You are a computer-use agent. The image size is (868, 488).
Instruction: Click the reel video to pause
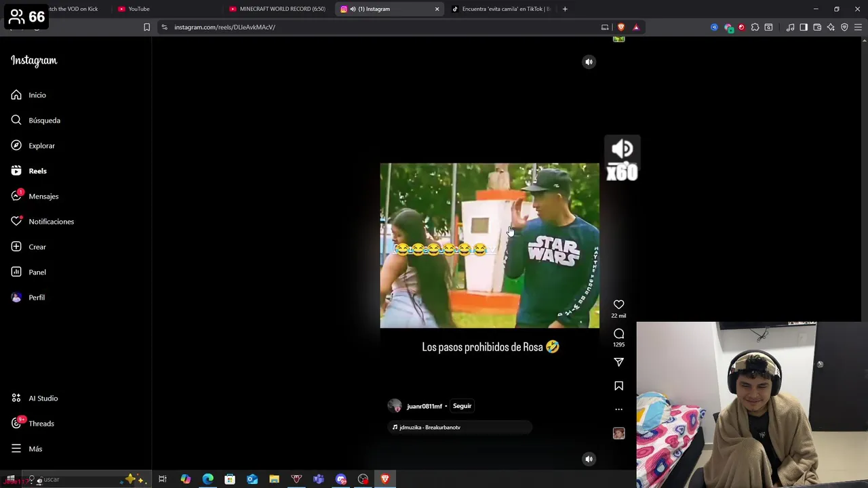tap(490, 245)
